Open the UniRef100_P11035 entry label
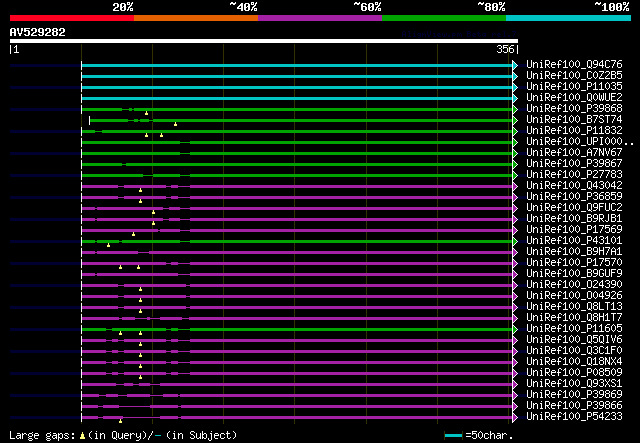Screen dimensions: 640x443 point(574,87)
